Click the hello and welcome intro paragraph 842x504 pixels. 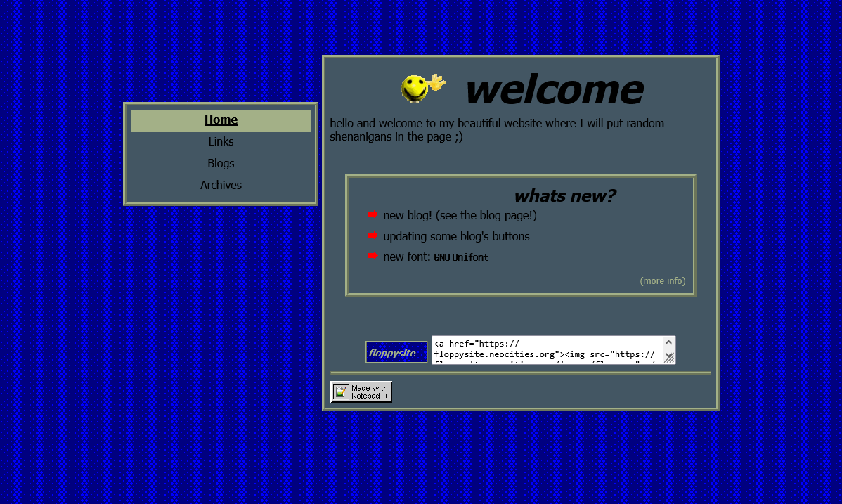point(496,130)
